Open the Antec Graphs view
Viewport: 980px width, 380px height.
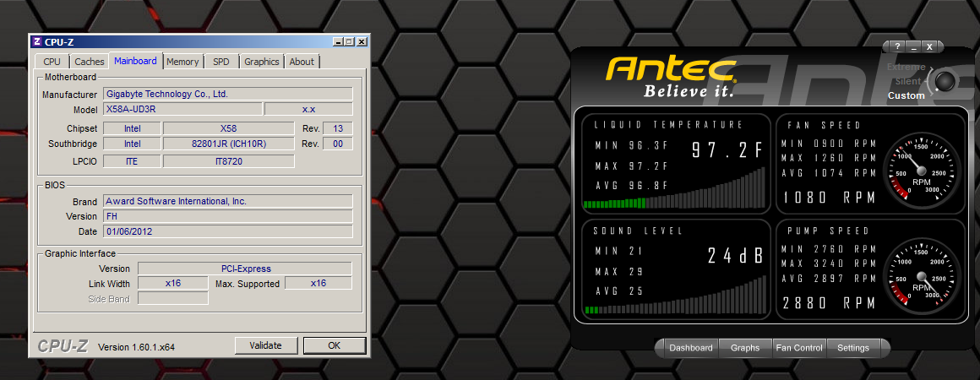point(745,348)
